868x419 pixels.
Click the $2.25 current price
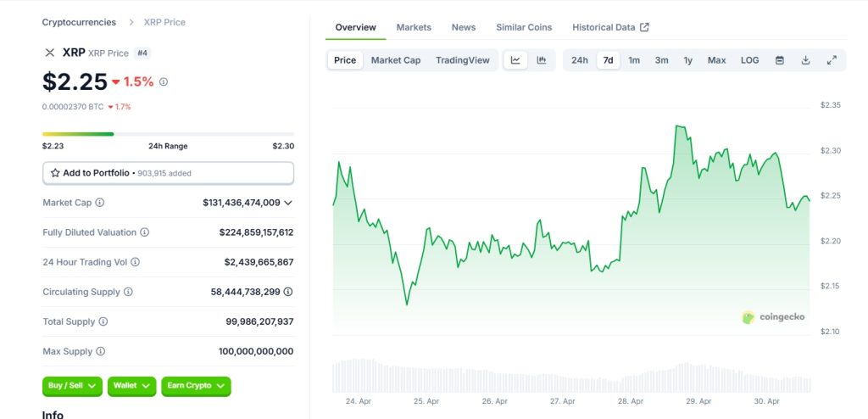pos(75,82)
